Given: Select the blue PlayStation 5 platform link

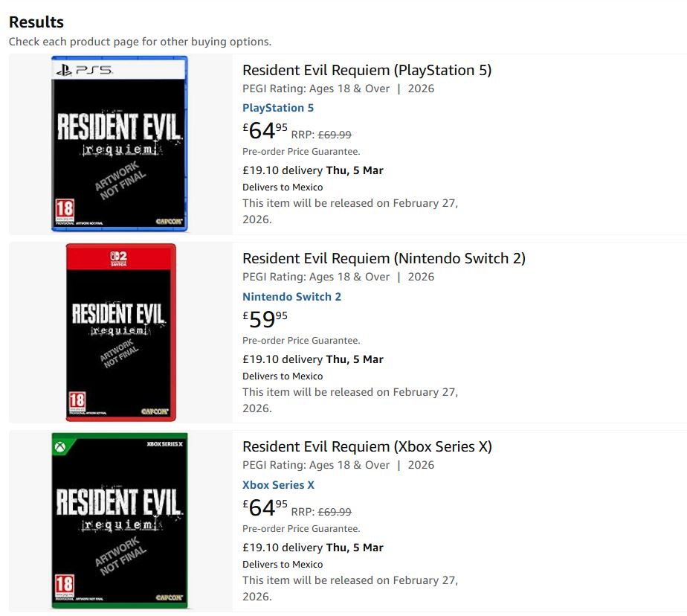Looking at the screenshot, I should pos(278,108).
